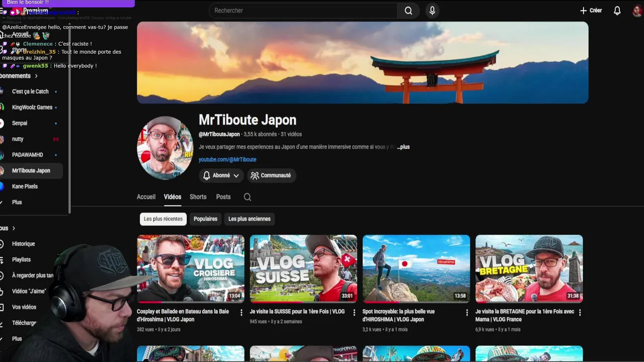Screen dimensions: 644x362
Task: Click the channel search magnifier icon
Action: coord(248,197)
